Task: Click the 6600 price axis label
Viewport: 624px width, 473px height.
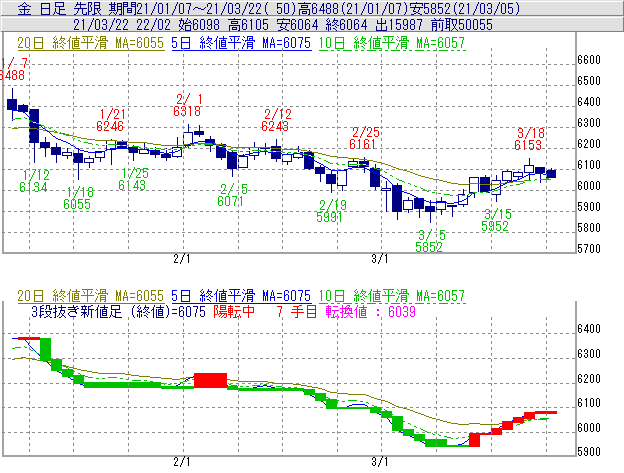Action: coord(589,60)
